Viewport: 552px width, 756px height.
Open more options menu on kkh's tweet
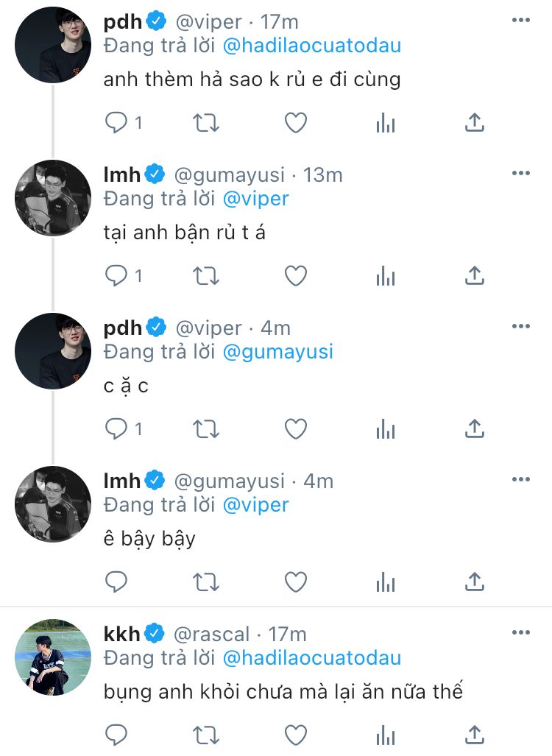pos(520,632)
